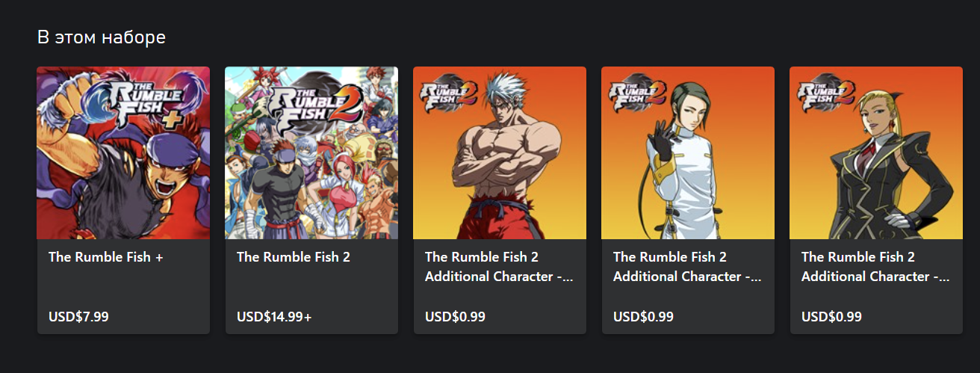Click the USD$14.99+ price

[274, 317]
